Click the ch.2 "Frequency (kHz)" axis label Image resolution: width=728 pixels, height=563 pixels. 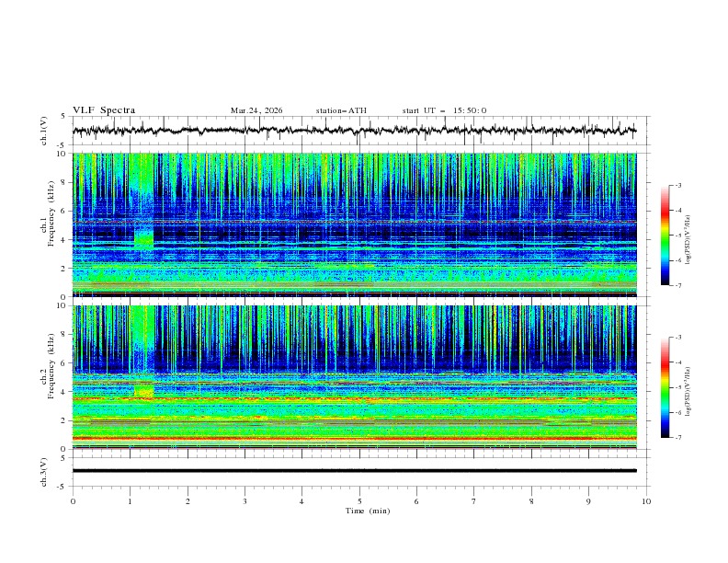coord(51,366)
